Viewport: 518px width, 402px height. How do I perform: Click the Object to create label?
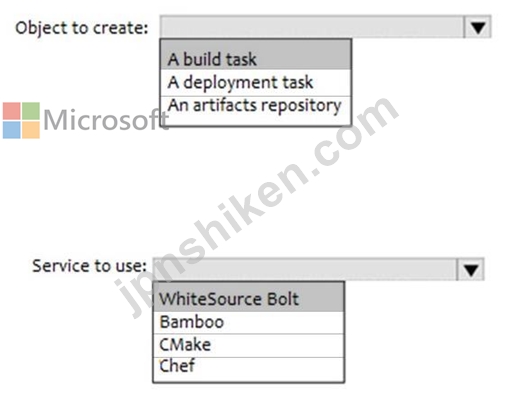pyautogui.click(x=82, y=28)
